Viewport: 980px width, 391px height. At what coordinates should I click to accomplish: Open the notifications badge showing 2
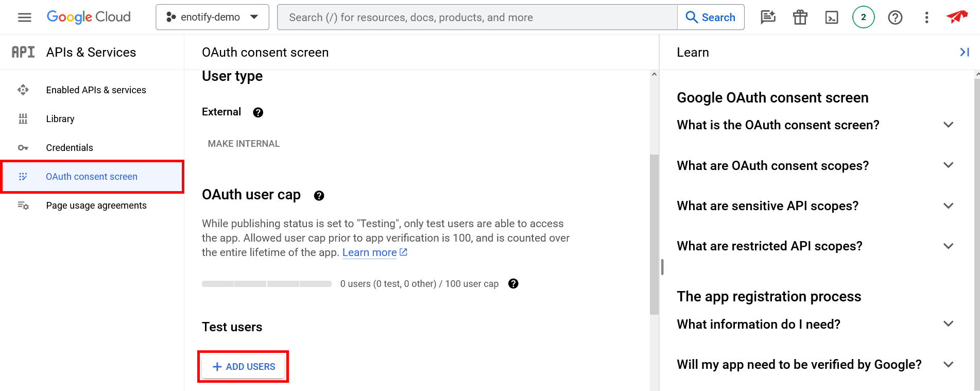click(x=863, y=18)
